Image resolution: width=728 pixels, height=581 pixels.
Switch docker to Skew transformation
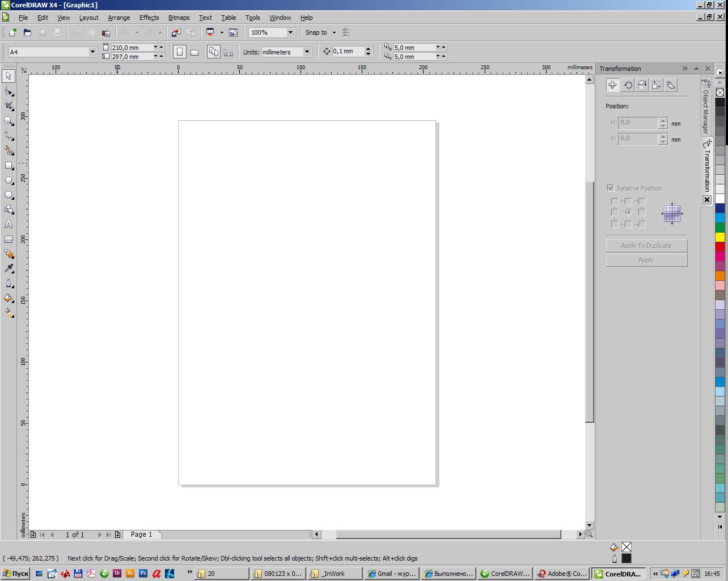pyautogui.click(x=671, y=85)
